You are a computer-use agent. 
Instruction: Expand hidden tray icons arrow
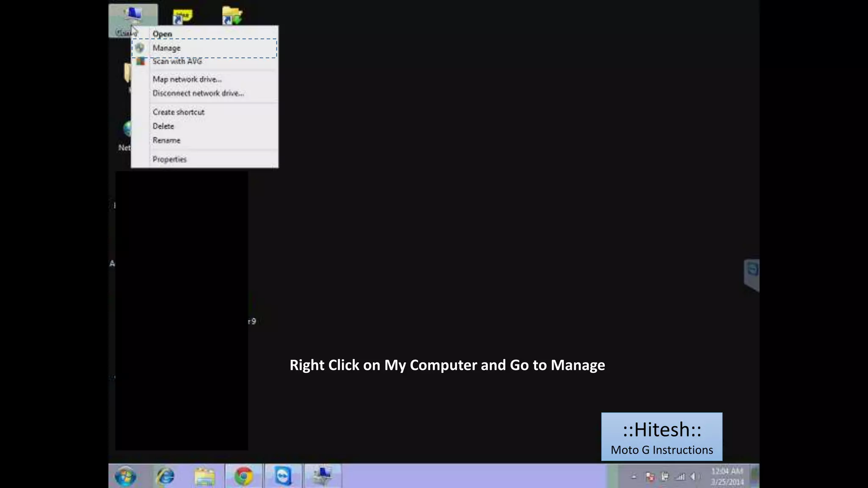pyautogui.click(x=634, y=477)
